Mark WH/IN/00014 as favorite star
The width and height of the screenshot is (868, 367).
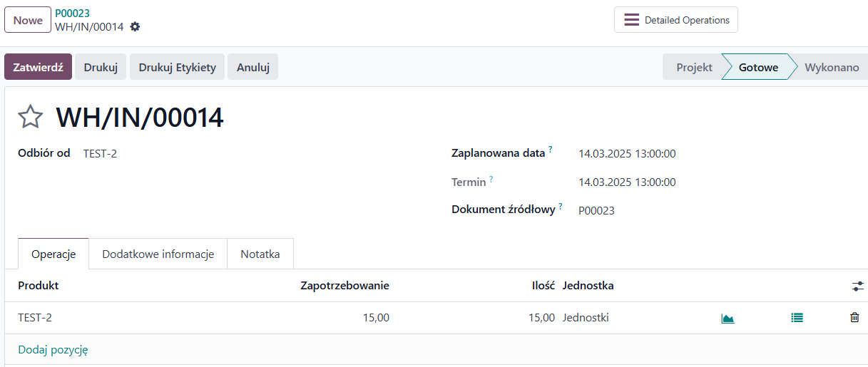pos(31,117)
